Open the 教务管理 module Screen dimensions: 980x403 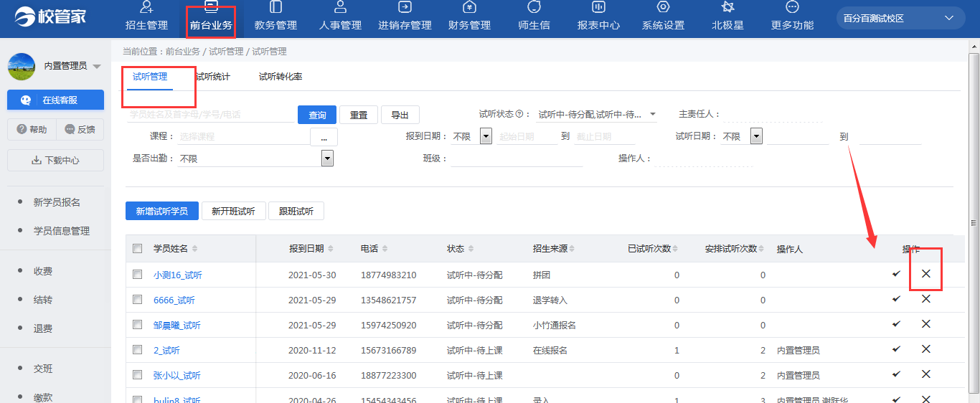pos(275,17)
